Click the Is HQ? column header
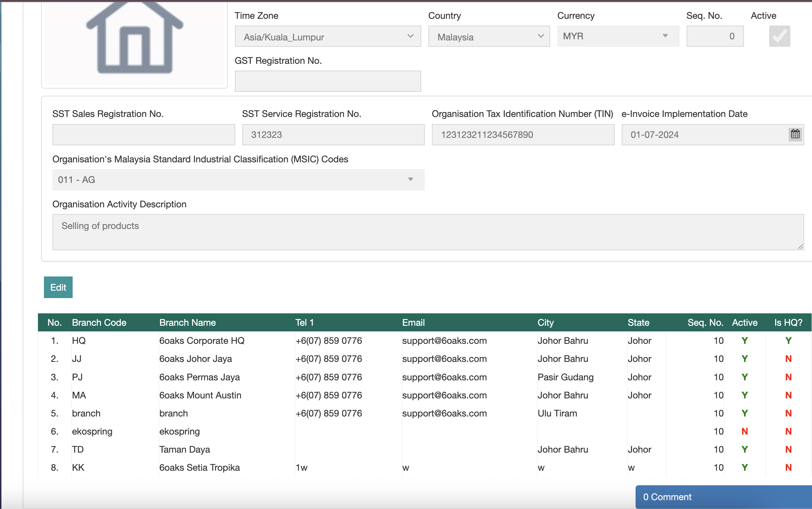 point(788,323)
